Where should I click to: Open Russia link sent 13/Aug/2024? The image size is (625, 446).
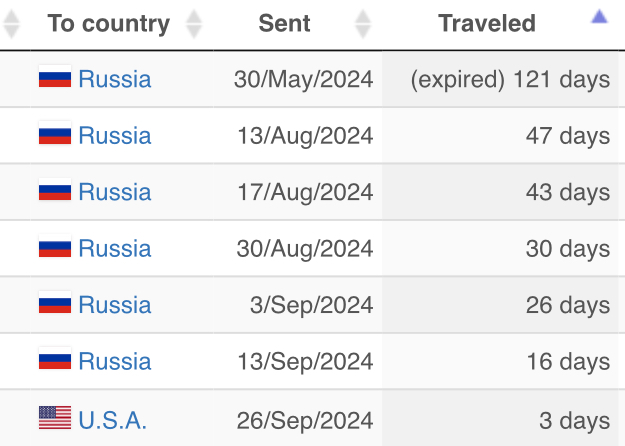(115, 135)
